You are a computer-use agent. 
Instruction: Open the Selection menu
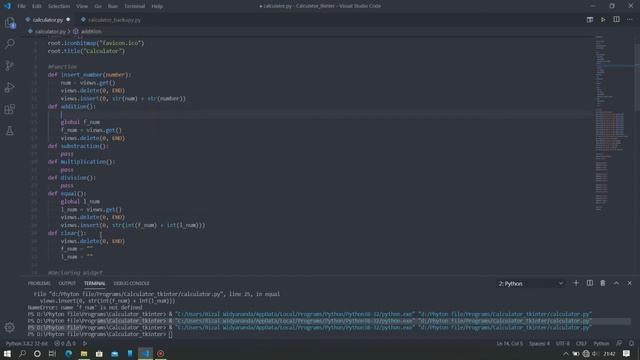point(59,6)
